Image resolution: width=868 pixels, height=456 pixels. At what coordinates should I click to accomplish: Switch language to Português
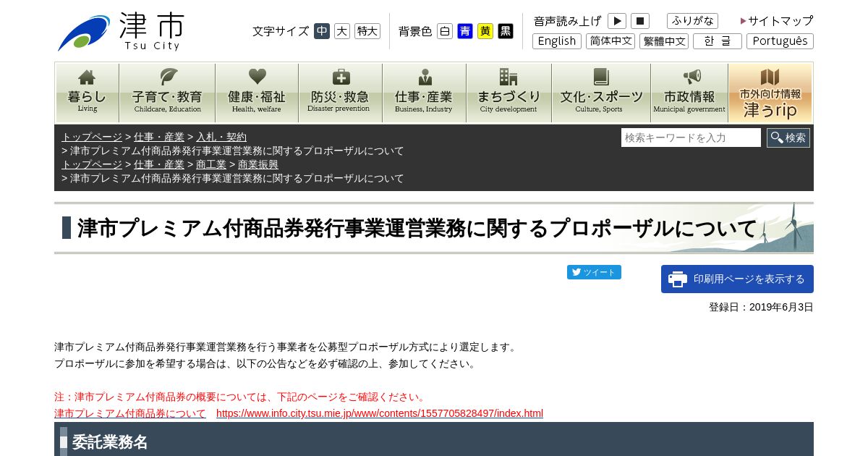780,41
